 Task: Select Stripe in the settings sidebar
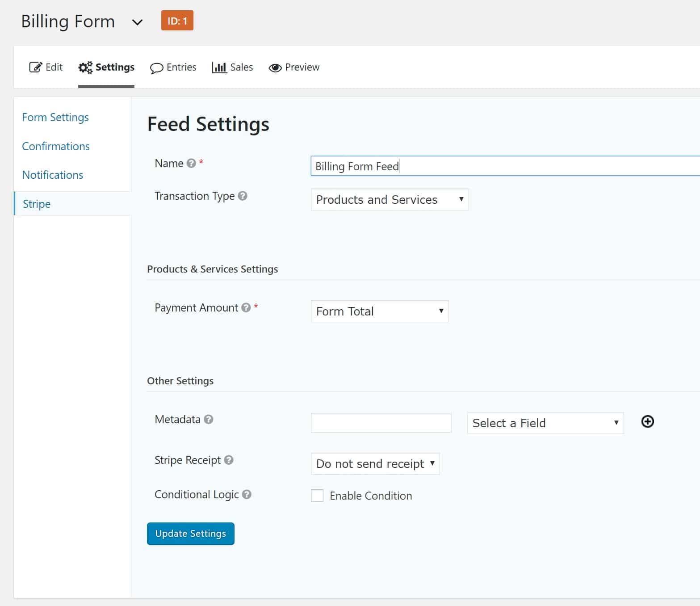point(36,204)
